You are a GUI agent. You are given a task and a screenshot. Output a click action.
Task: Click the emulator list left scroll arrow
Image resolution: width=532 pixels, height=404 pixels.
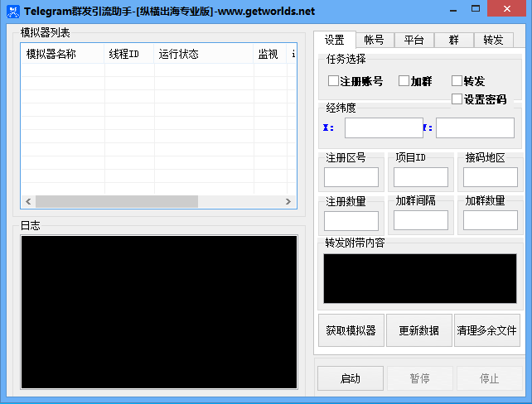[x=28, y=202]
